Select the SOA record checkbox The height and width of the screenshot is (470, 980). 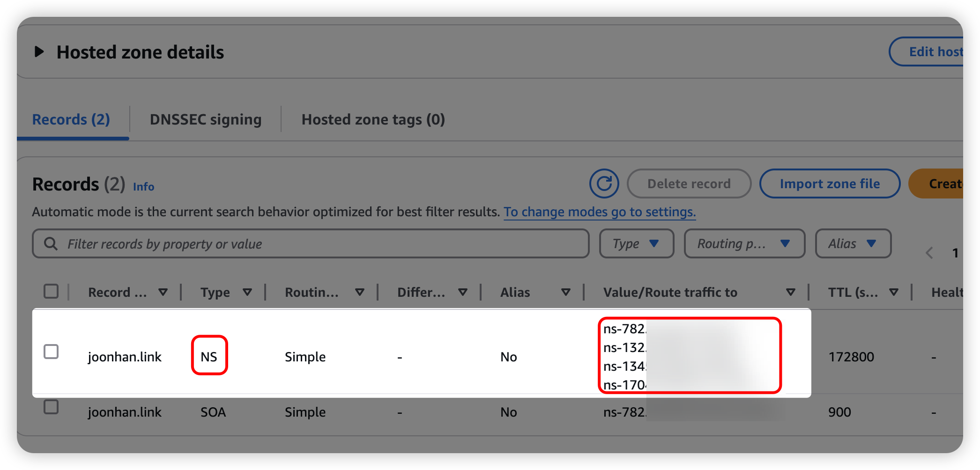[x=51, y=407]
